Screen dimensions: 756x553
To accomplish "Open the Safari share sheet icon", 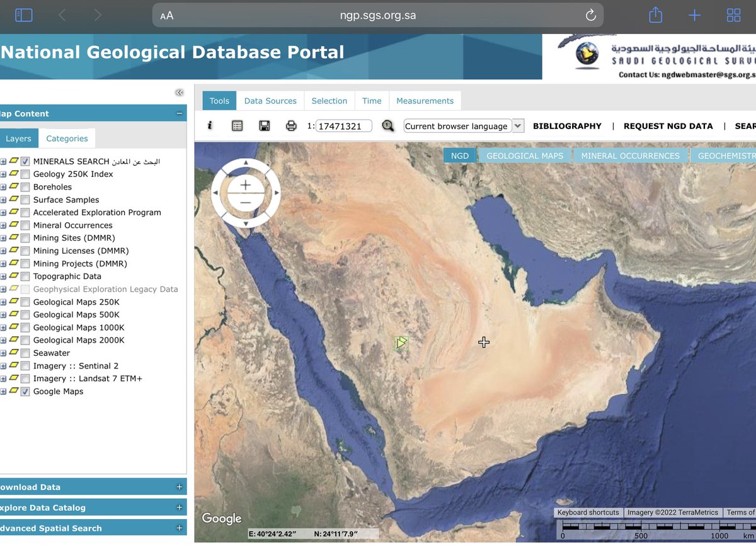I will [655, 14].
